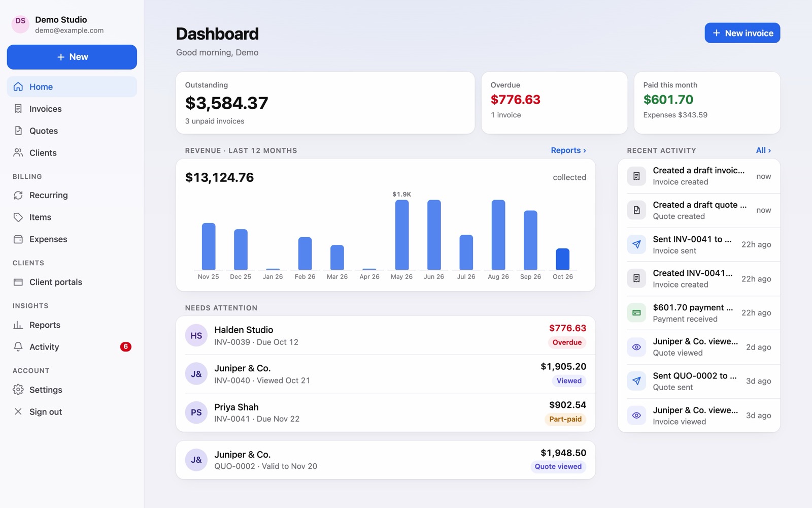Open All recent activity link
The image size is (812, 508).
pyautogui.click(x=763, y=150)
